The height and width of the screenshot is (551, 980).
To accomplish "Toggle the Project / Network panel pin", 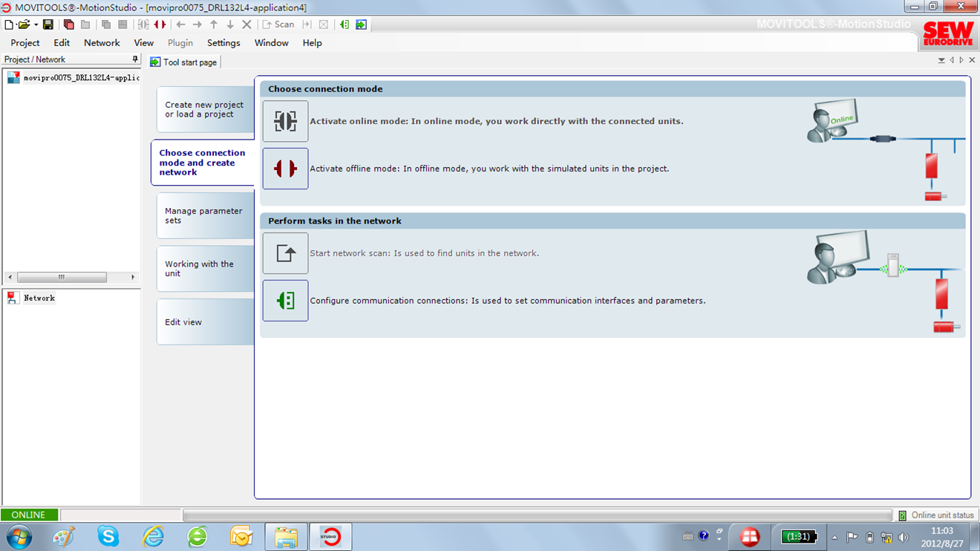I will pyautogui.click(x=134, y=59).
